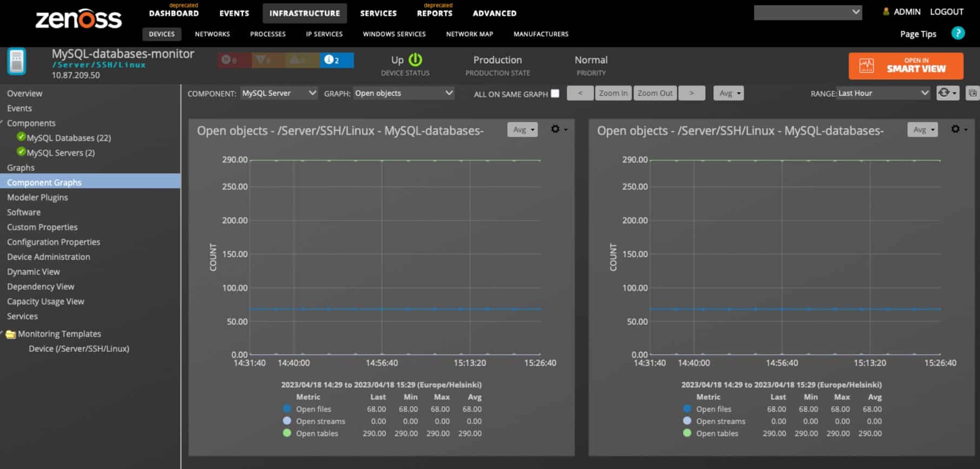Click the device server icon beside MySQL-databases-monitor
Screen dimensions: 980x469
(17, 61)
